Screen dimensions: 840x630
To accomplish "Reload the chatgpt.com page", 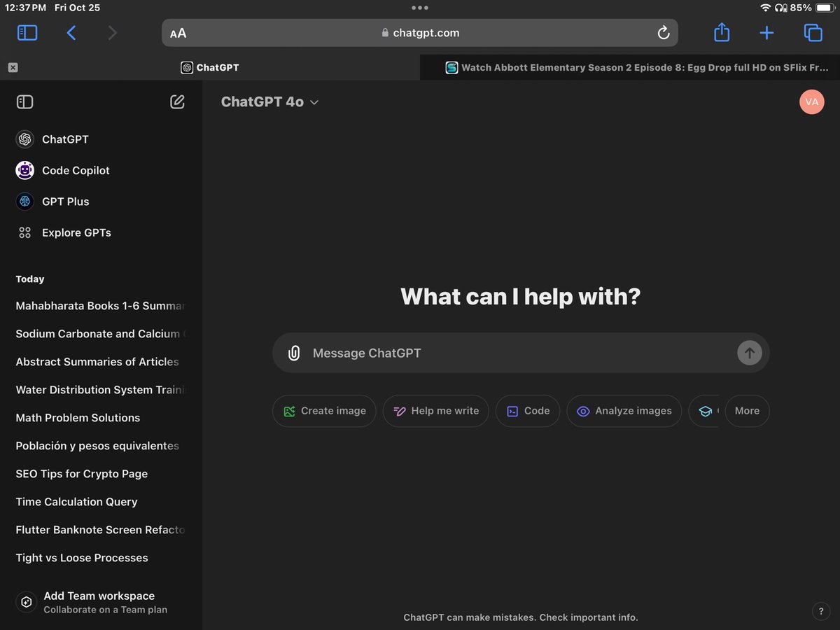I will click(x=664, y=33).
